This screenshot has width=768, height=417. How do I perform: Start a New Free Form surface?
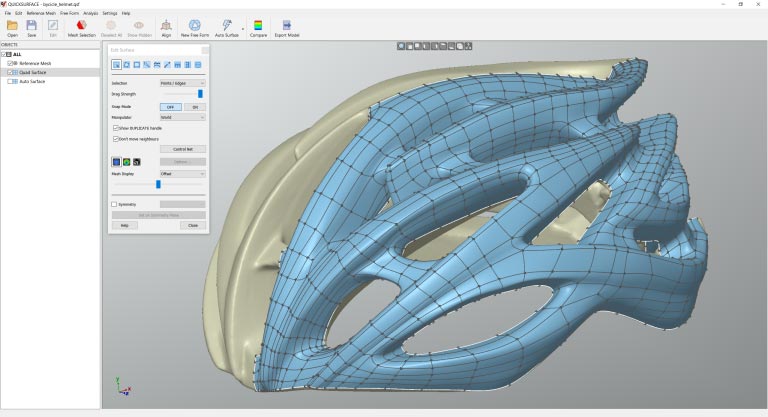[x=195, y=26]
